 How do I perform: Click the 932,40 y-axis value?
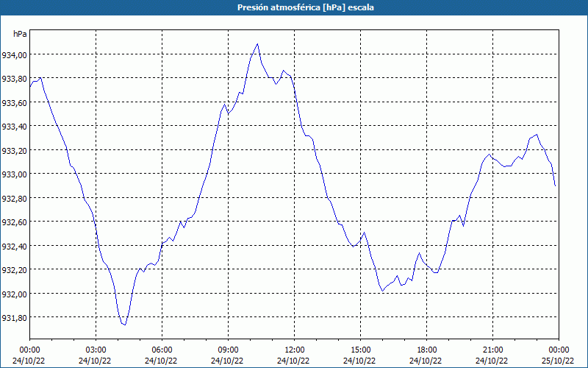(14, 247)
